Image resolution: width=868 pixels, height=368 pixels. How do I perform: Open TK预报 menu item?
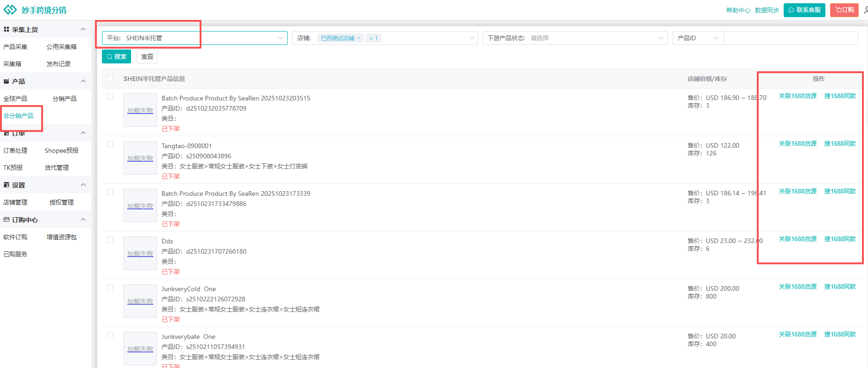13,168
